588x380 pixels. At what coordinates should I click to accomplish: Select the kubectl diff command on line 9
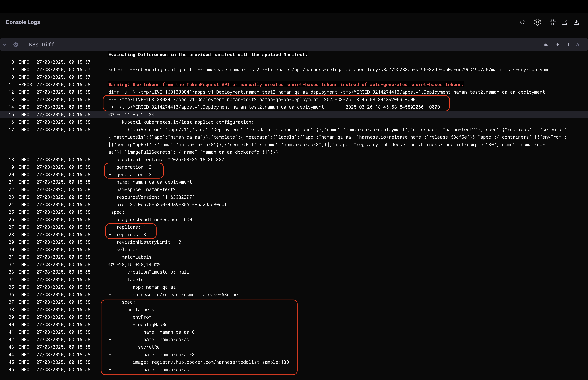point(329,70)
